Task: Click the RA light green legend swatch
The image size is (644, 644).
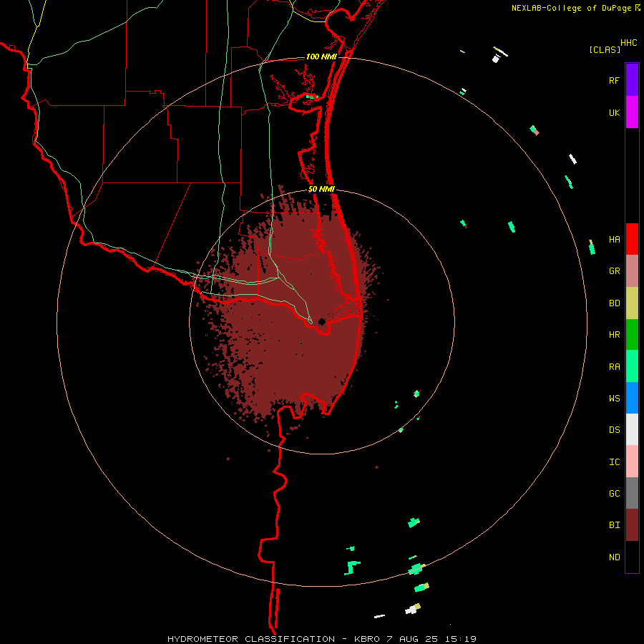Action: [632, 366]
